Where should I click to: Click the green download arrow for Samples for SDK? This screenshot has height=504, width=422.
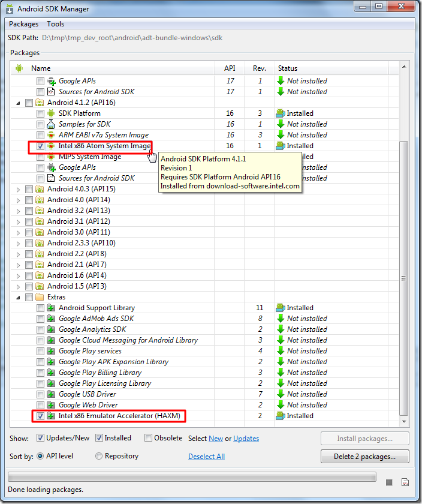click(x=281, y=124)
